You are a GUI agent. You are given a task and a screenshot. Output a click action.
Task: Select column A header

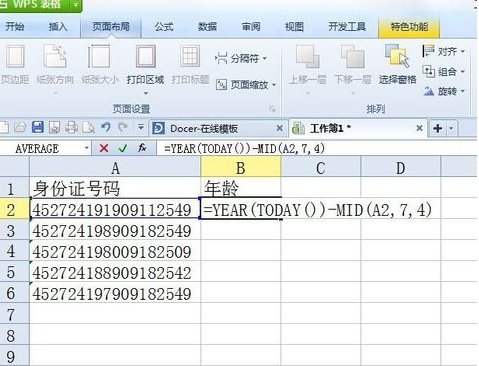click(x=115, y=168)
